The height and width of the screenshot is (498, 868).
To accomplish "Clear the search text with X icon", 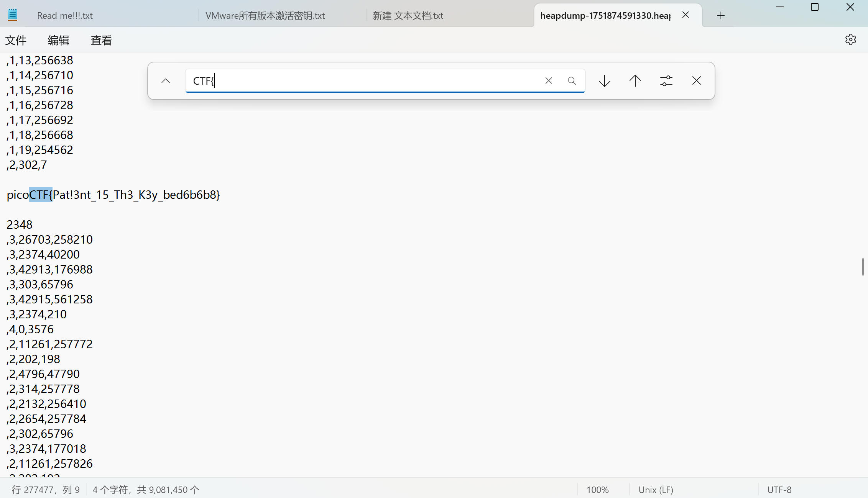I will [x=549, y=81].
